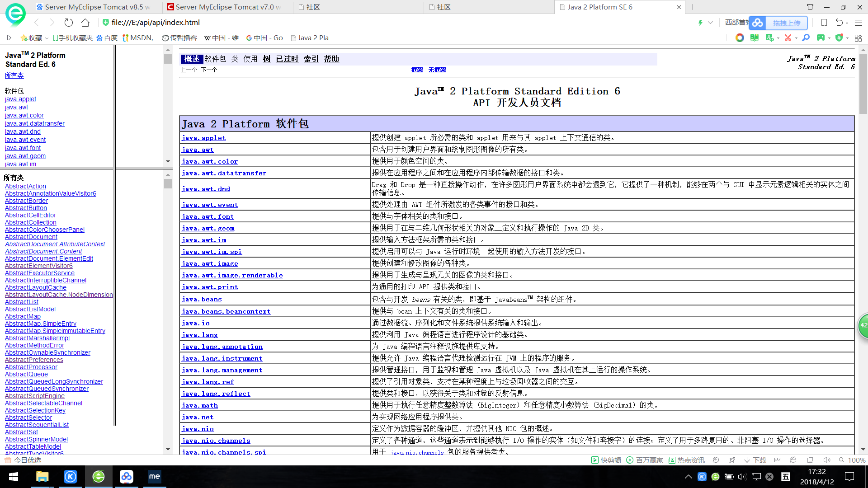Expand the translate extension dropdown arrow
Screen dimensions: 868x488
click(778, 38)
